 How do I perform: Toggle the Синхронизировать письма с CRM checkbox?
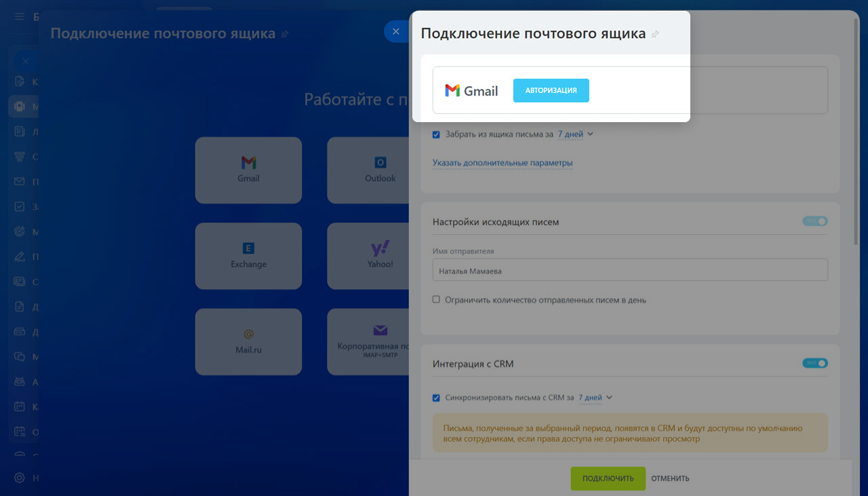click(x=436, y=398)
